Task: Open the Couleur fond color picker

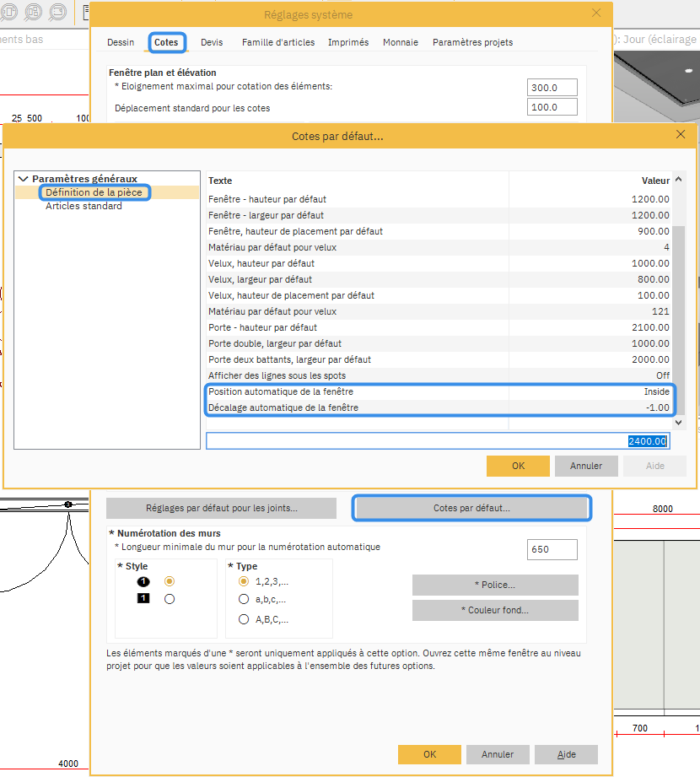Action: pyautogui.click(x=495, y=610)
